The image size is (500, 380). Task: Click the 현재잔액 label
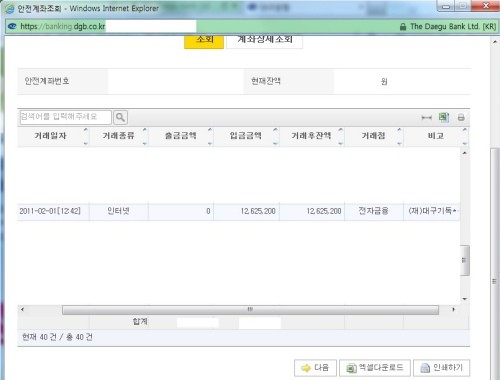click(x=266, y=81)
